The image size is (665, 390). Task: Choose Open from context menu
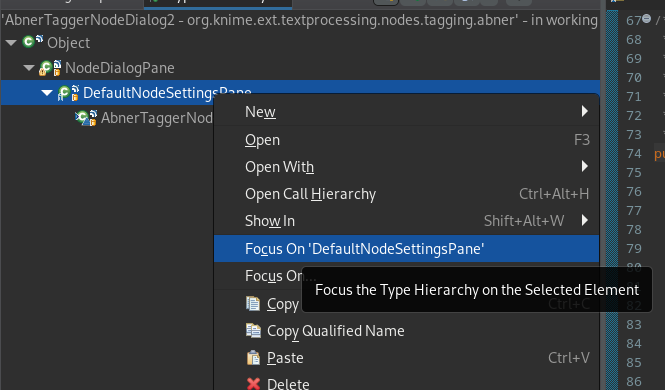(407, 139)
